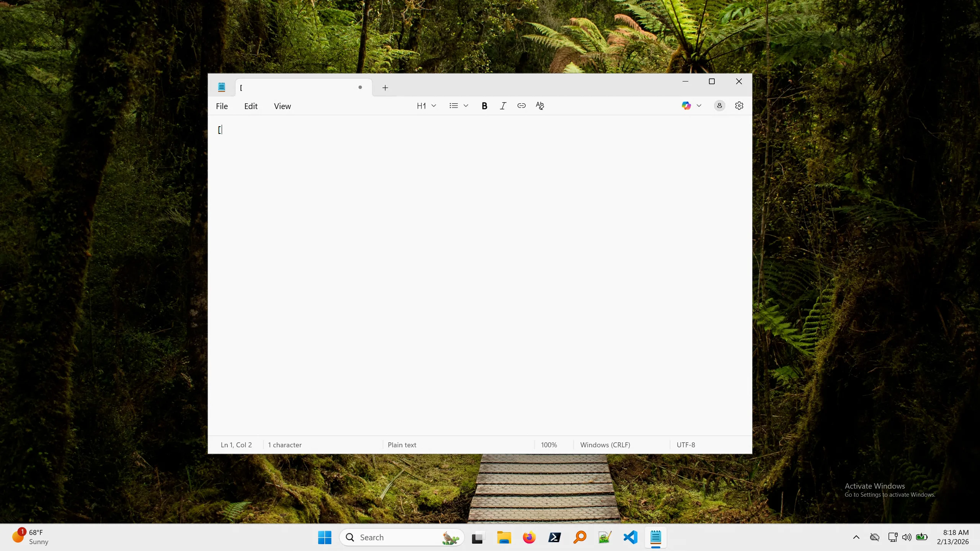Open Visual Studio Code from taskbar
The image size is (980, 551).
pos(630,538)
